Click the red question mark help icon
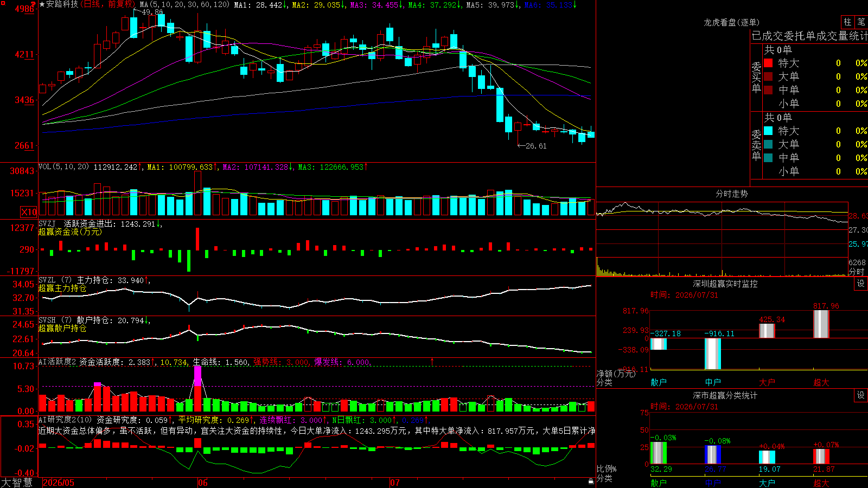This screenshot has height=488, width=868. [34, 4]
